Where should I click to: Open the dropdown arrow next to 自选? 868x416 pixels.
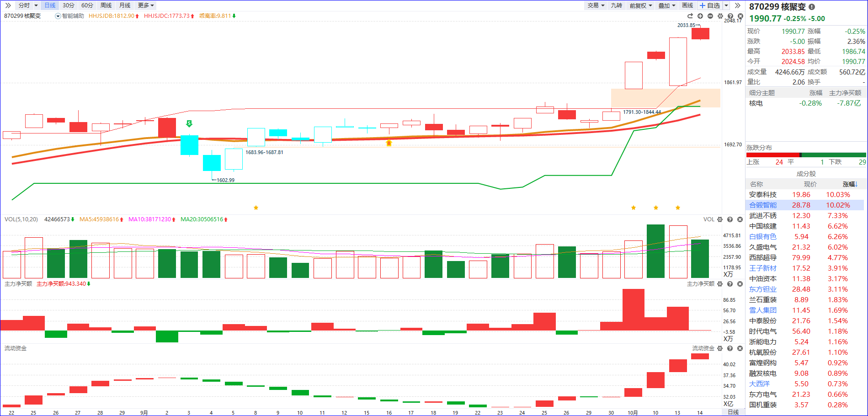pyautogui.click(x=726, y=5)
